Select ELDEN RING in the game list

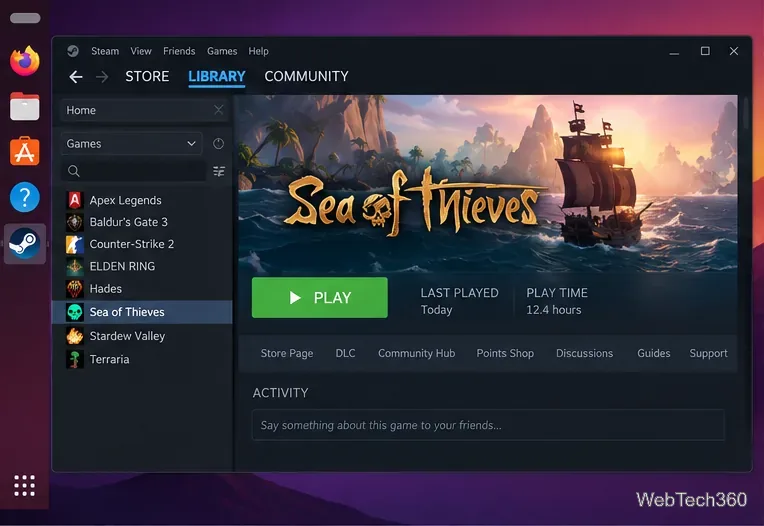[142, 266]
